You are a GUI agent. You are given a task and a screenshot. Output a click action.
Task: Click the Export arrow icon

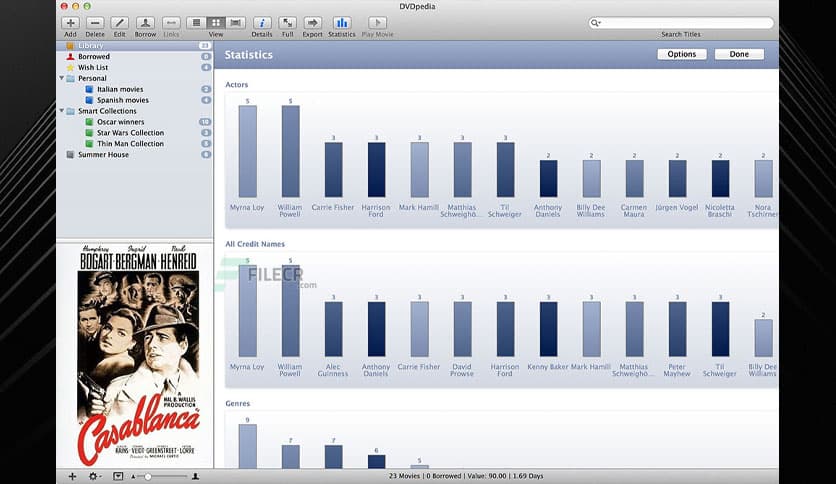[x=312, y=23]
